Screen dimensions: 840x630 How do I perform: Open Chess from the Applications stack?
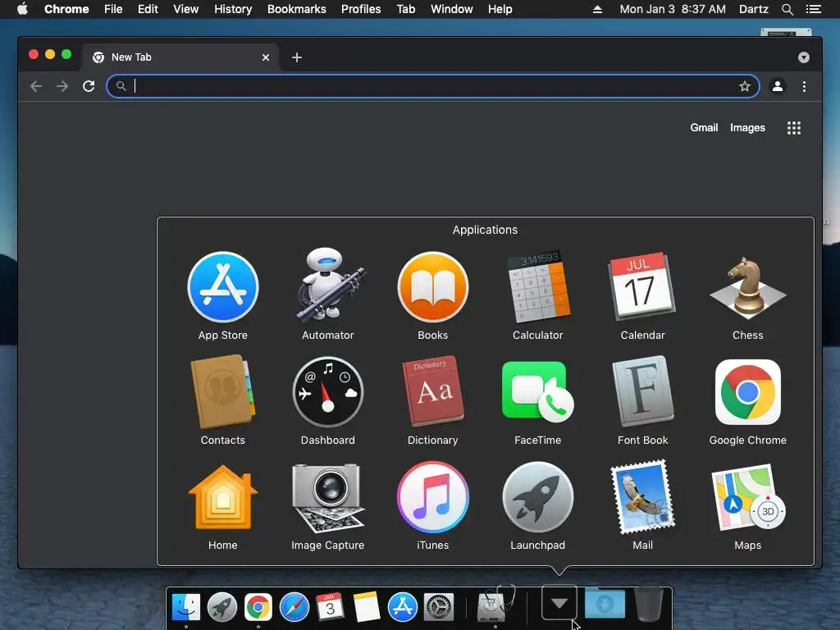coord(748,287)
